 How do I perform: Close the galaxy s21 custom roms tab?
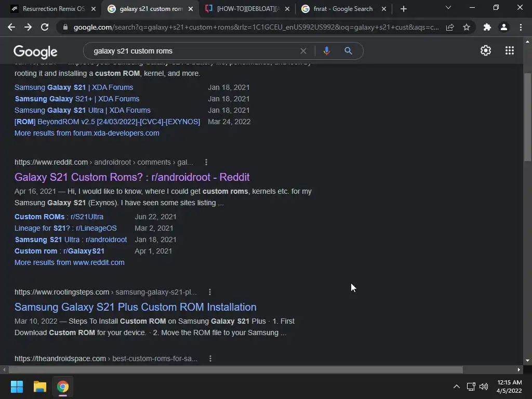tap(191, 9)
